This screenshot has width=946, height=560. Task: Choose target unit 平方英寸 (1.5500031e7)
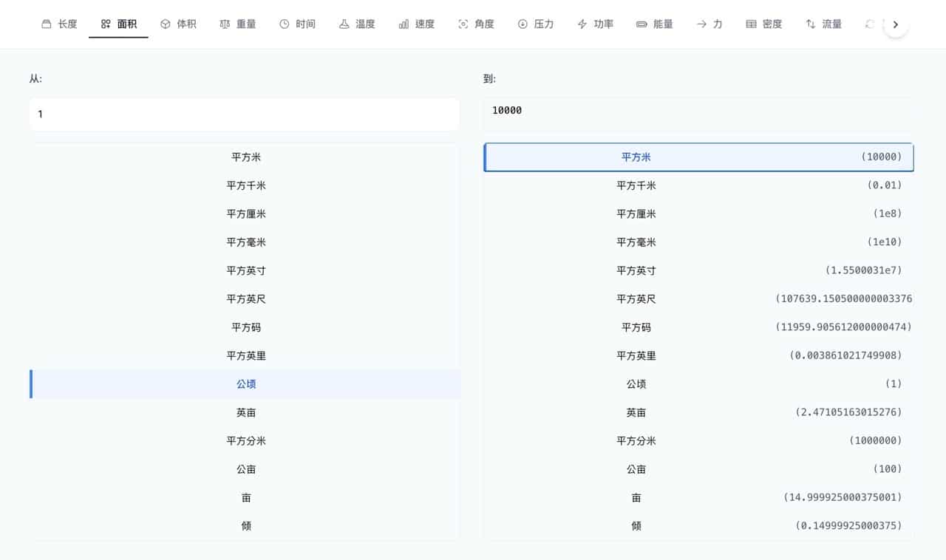(698, 270)
